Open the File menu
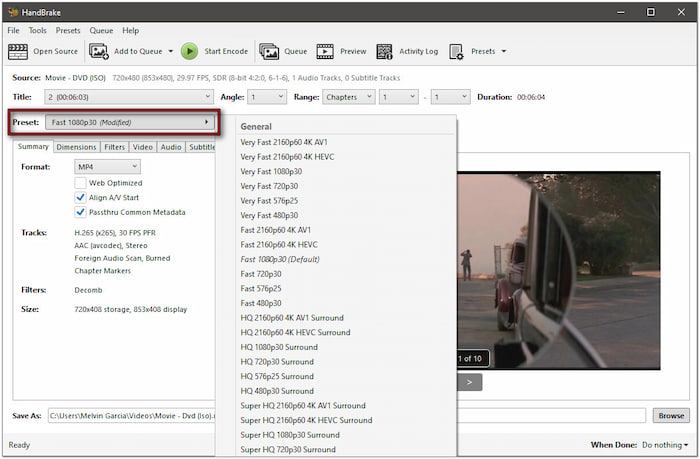 (13, 30)
